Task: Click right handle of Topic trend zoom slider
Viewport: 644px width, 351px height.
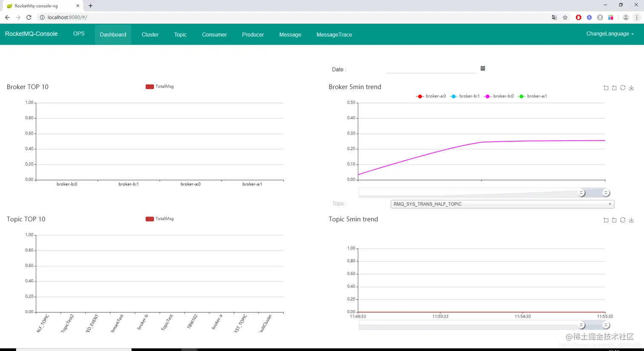Action: point(606,325)
